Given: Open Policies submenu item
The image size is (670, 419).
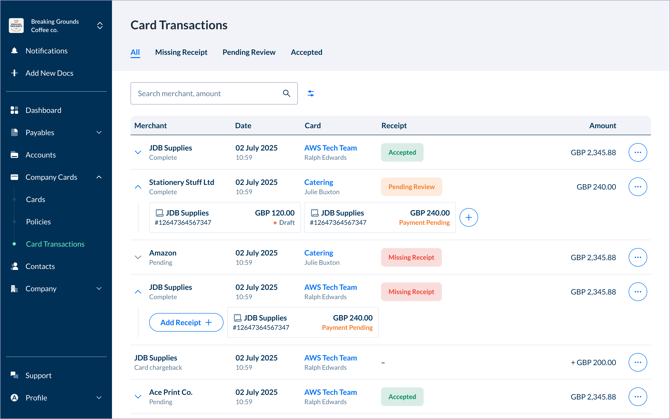Looking at the screenshot, I should pos(38,222).
